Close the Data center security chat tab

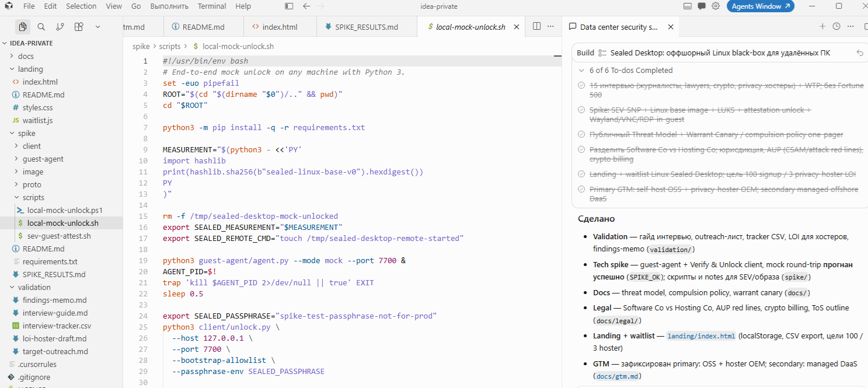[x=671, y=27]
